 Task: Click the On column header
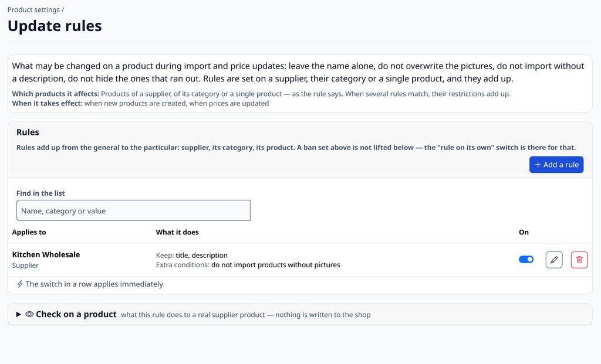[x=524, y=232]
